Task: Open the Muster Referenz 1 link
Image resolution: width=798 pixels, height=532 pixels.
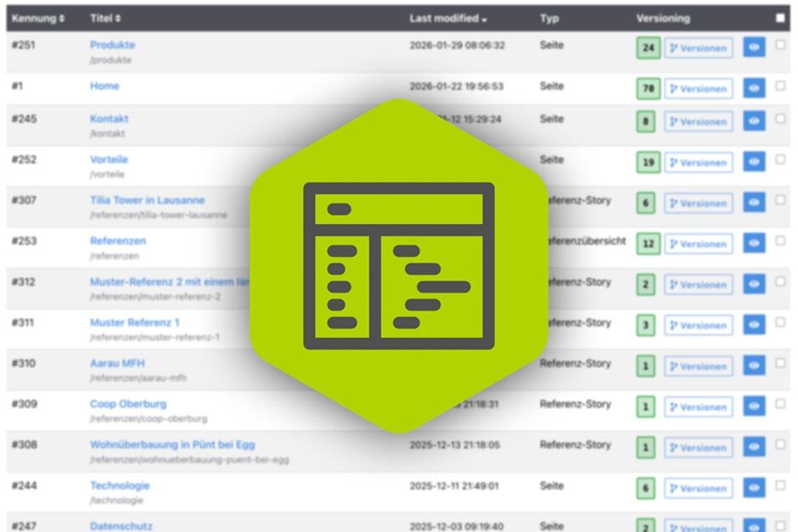Action: click(x=136, y=322)
